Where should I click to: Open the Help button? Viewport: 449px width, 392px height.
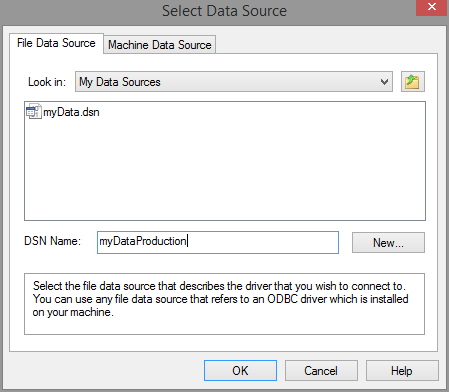point(402,371)
